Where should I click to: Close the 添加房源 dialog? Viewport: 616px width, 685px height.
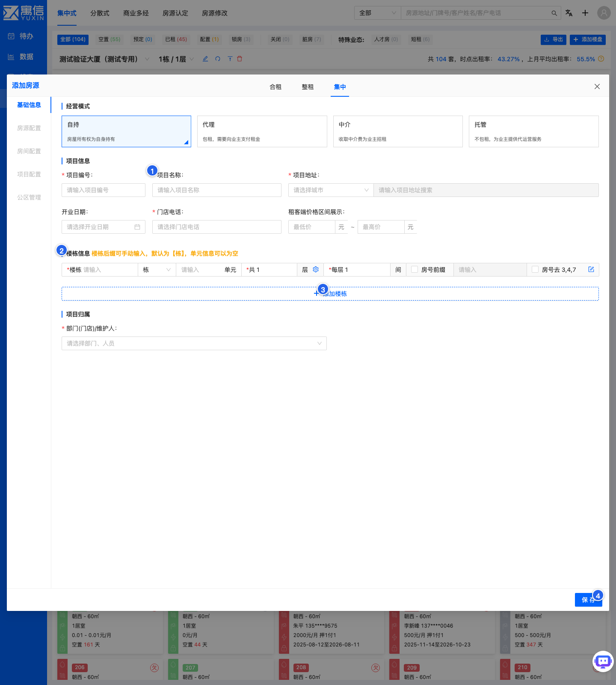(x=597, y=86)
